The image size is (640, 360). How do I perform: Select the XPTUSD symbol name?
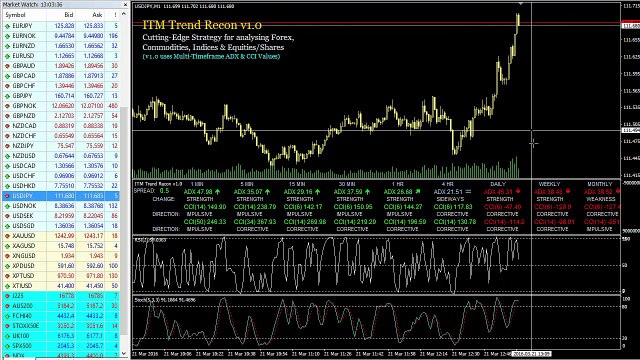pos(23,276)
